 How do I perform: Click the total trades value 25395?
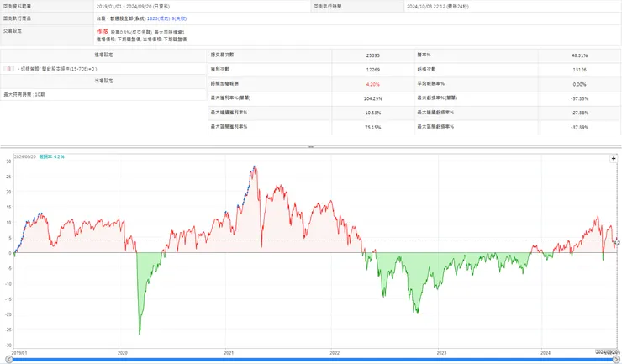(x=373, y=55)
